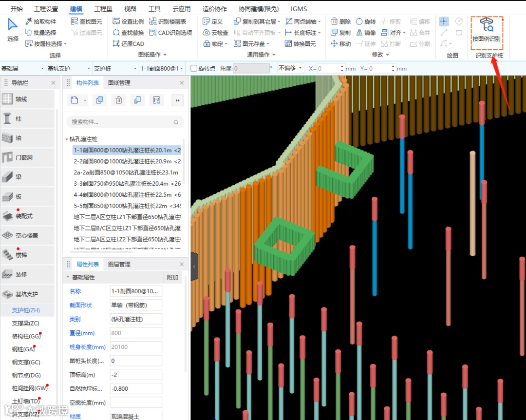Click 设置比例 tool

click(x=128, y=21)
